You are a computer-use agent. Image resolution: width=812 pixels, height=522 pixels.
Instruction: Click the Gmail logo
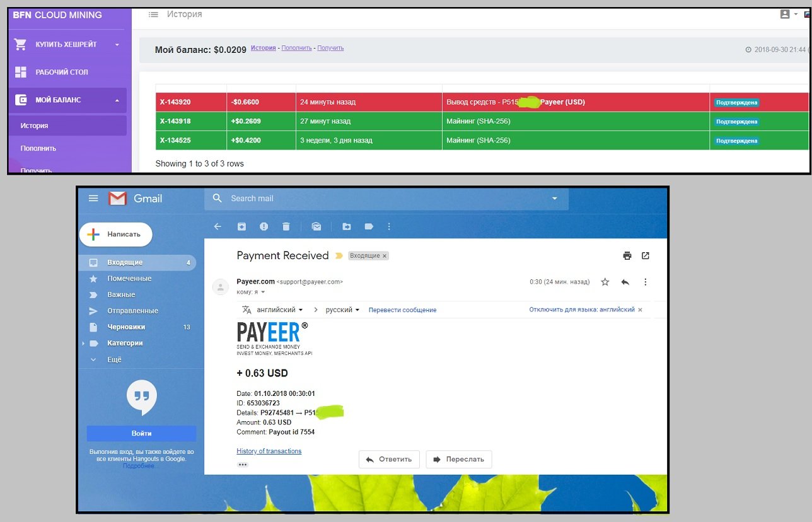point(136,199)
